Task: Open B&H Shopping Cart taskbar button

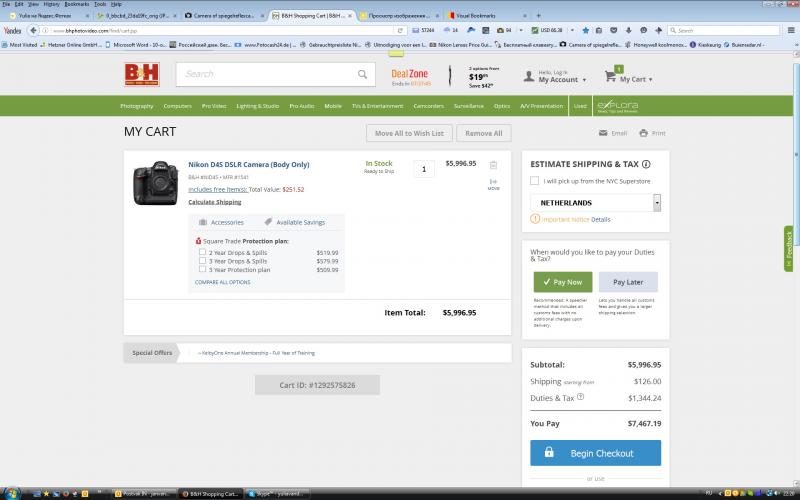Action: tap(210, 493)
